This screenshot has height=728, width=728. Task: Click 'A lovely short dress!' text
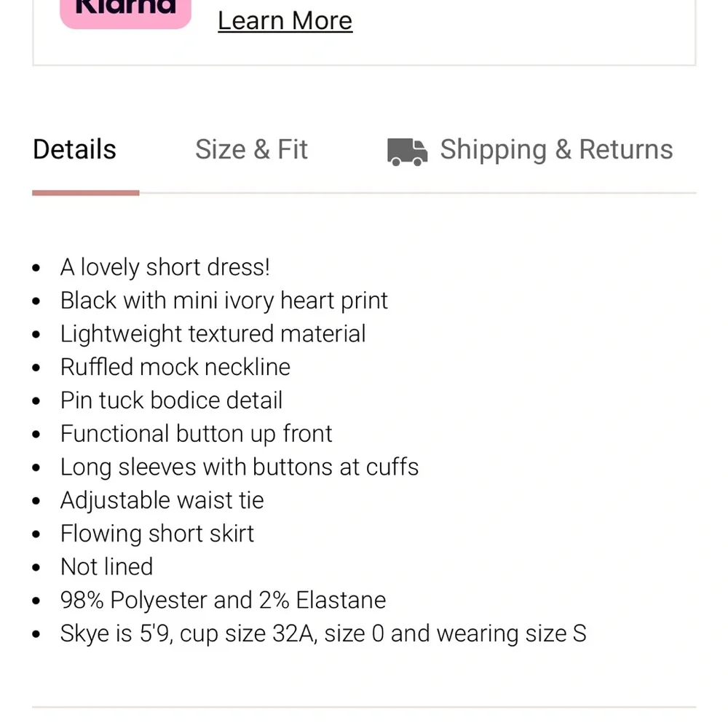pos(165,267)
